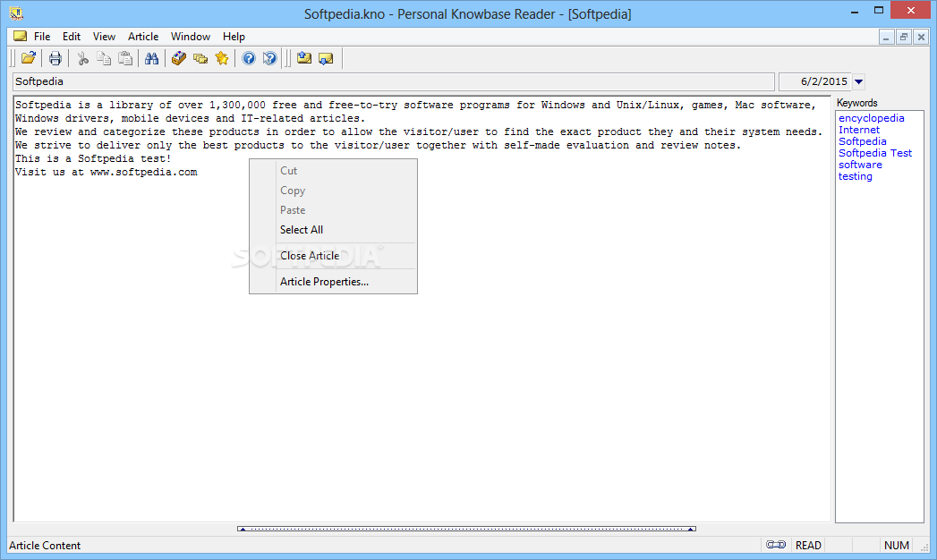Choose Paste in the context menu

click(333, 210)
